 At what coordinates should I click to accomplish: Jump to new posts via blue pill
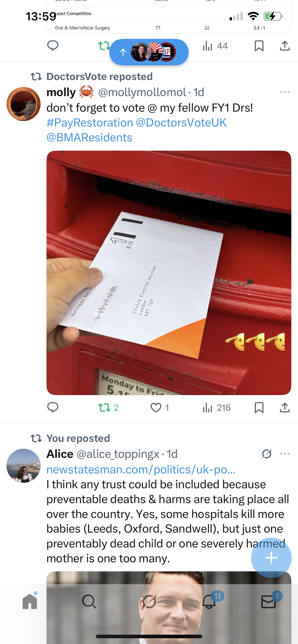pos(149,52)
